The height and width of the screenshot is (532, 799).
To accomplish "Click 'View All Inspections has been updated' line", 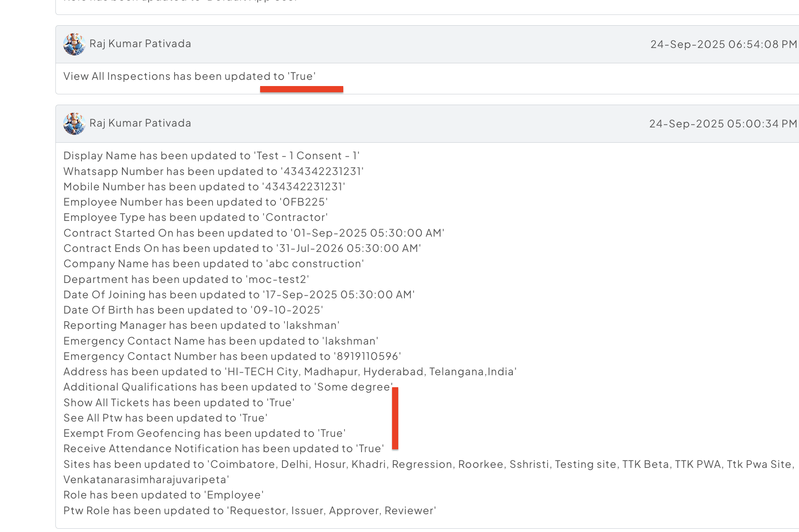I will click(x=189, y=77).
